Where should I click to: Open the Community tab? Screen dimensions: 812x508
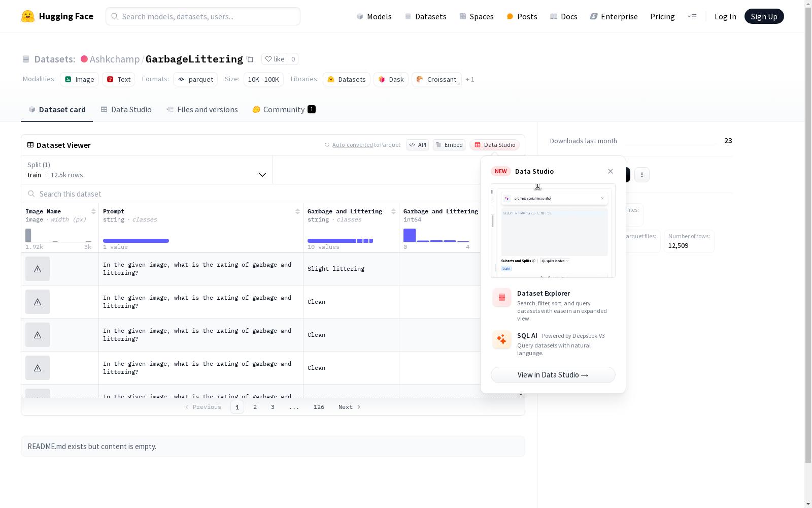(x=284, y=110)
